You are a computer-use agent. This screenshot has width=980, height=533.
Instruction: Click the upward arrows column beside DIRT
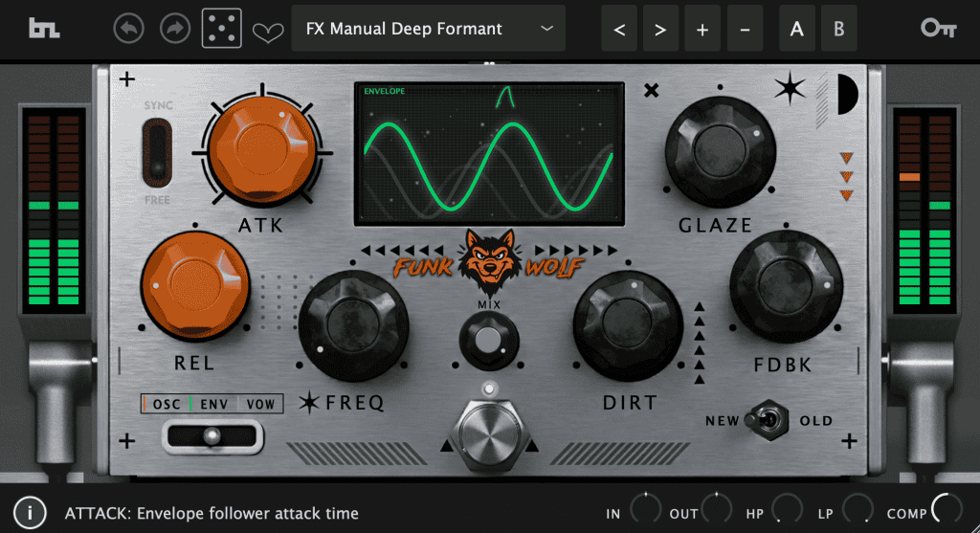(700, 343)
